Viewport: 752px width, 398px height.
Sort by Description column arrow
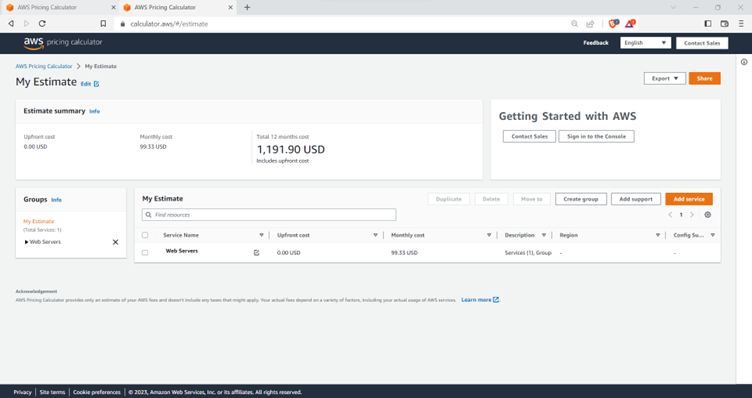(x=544, y=235)
